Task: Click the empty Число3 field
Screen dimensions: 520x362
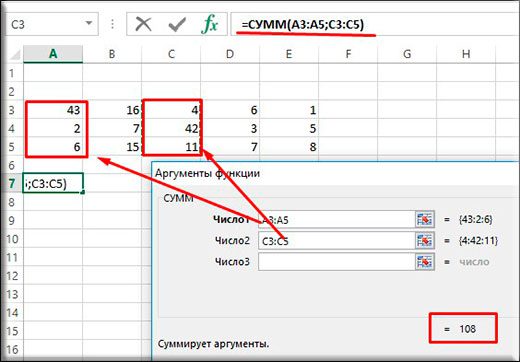Action: (336, 262)
